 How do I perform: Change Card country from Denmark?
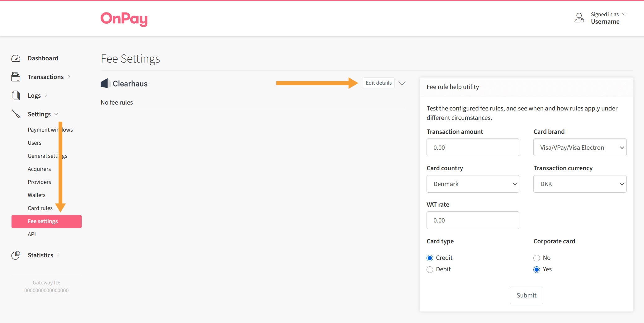pyautogui.click(x=473, y=184)
